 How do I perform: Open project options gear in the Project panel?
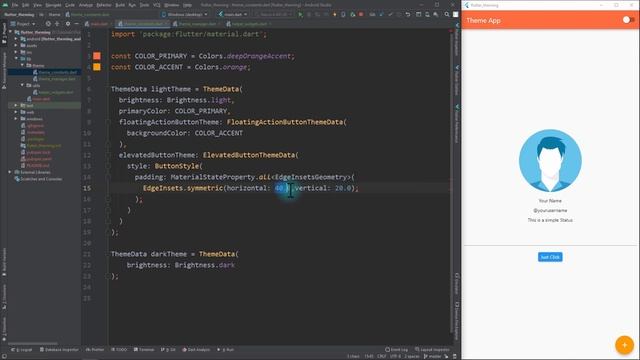68,24
